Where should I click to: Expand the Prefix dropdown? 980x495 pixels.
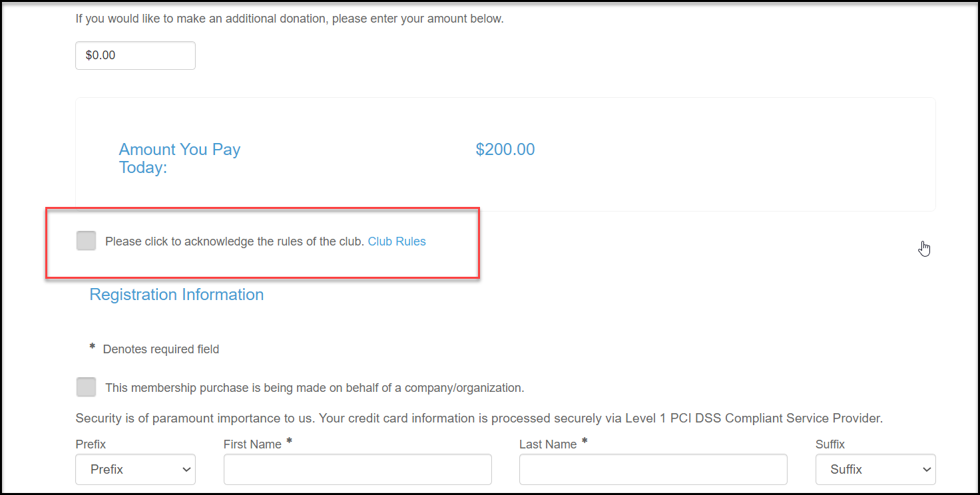coord(135,469)
